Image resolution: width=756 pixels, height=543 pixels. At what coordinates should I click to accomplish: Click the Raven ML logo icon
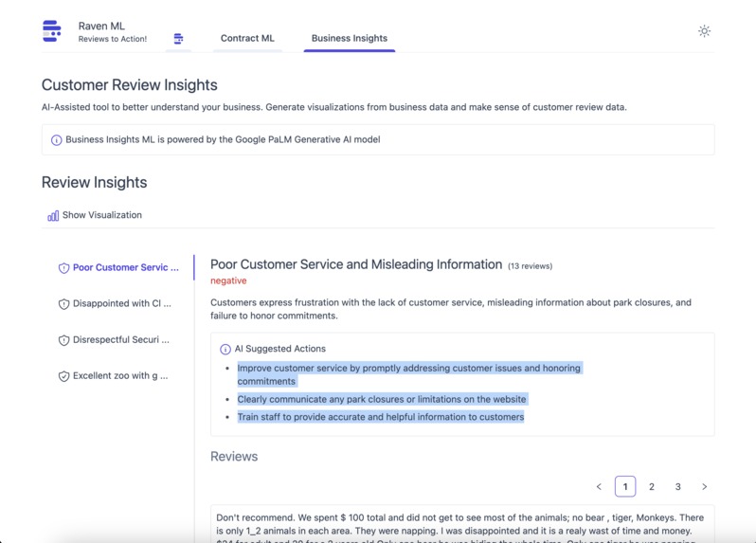(51, 31)
